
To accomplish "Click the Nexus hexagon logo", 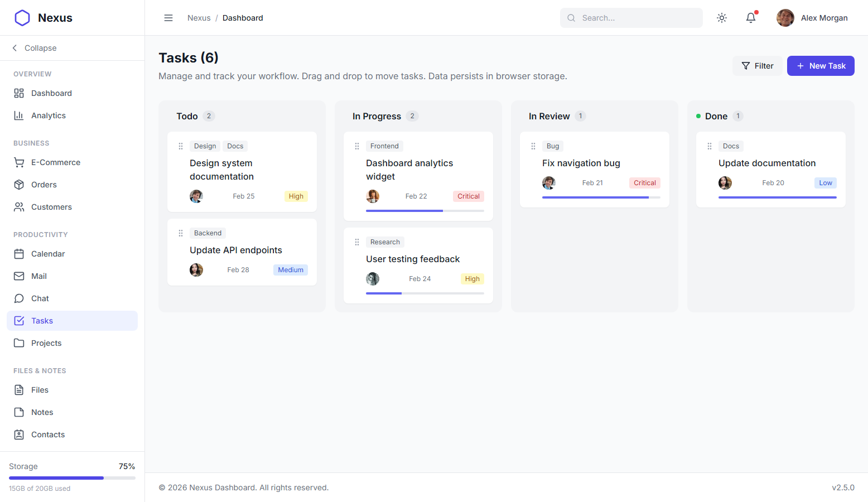I will click(x=22, y=18).
